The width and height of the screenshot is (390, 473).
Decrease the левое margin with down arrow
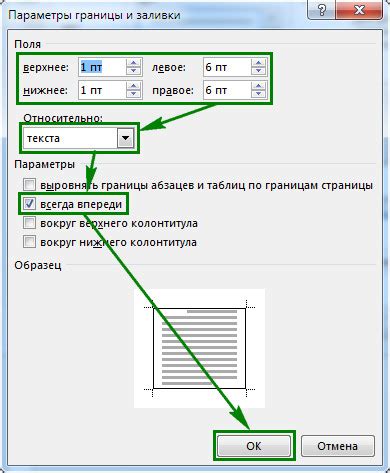[259, 71]
